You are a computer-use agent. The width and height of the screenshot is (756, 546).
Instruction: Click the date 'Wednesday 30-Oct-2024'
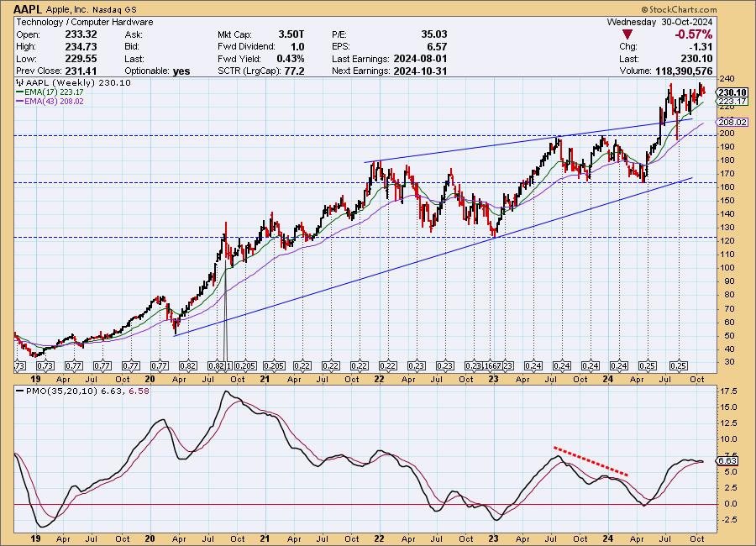coord(659,22)
